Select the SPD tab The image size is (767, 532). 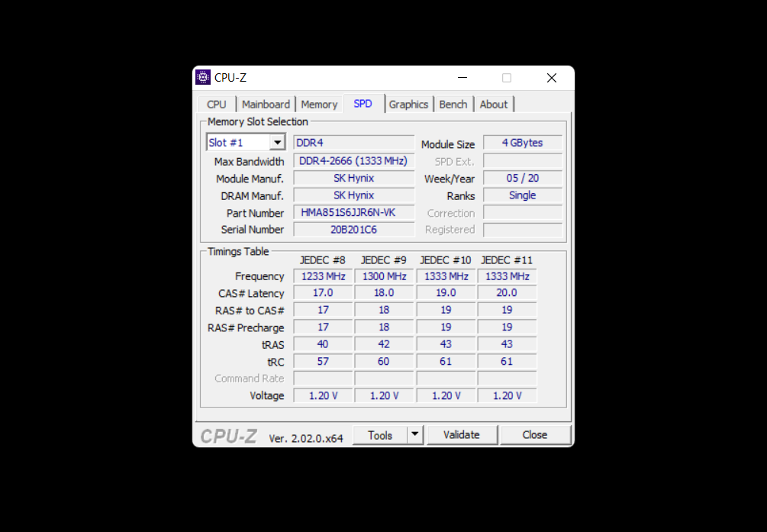(363, 104)
